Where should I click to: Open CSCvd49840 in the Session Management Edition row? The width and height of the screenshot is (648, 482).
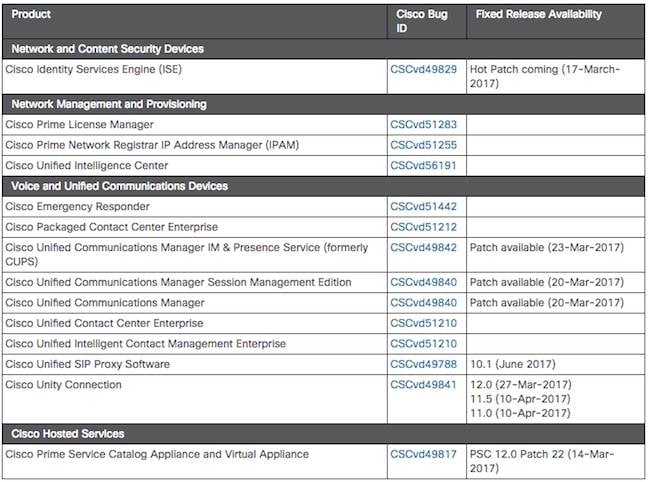coord(423,282)
